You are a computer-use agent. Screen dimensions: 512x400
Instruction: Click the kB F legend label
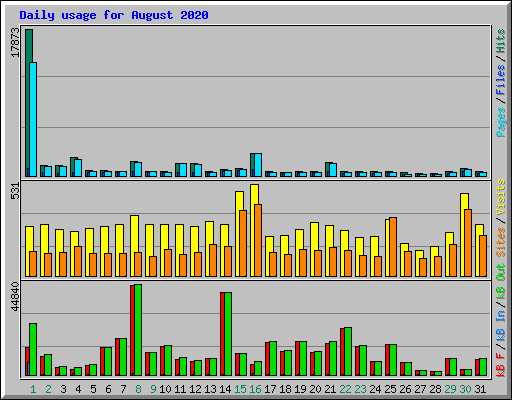point(501,365)
